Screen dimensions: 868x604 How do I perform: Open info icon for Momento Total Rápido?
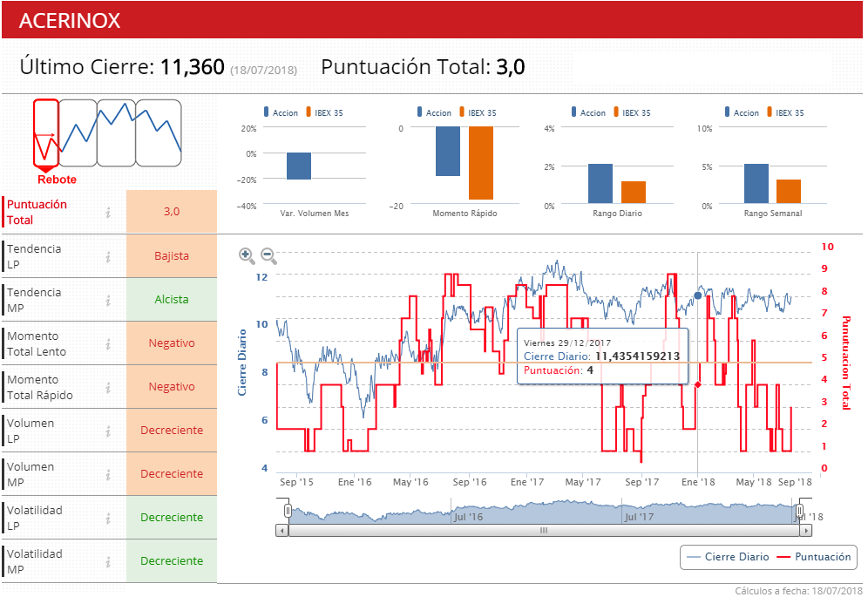(108, 388)
